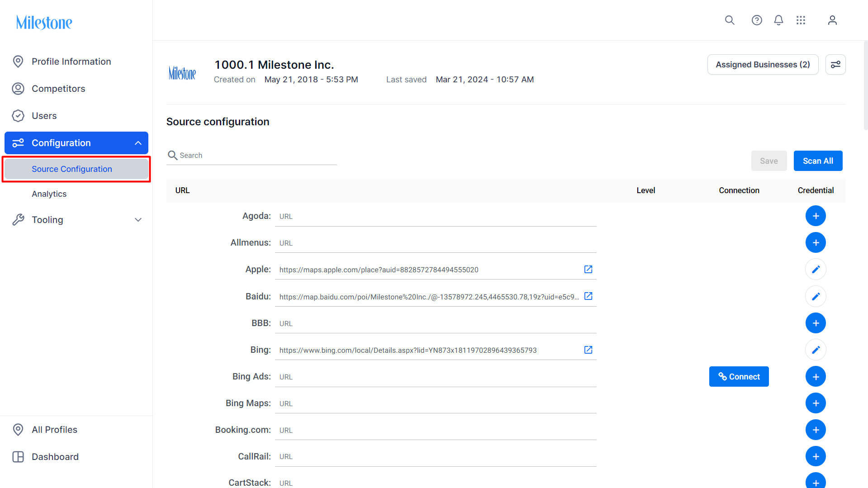This screenshot has height=488, width=868.
Task: Navigate to All Profiles
Action: point(76,430)
